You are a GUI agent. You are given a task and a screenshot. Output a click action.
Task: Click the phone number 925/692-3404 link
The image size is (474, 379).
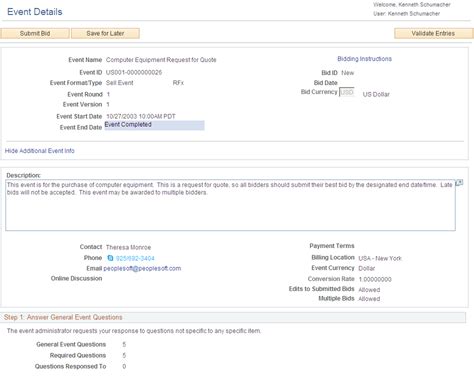coord(135,258)
